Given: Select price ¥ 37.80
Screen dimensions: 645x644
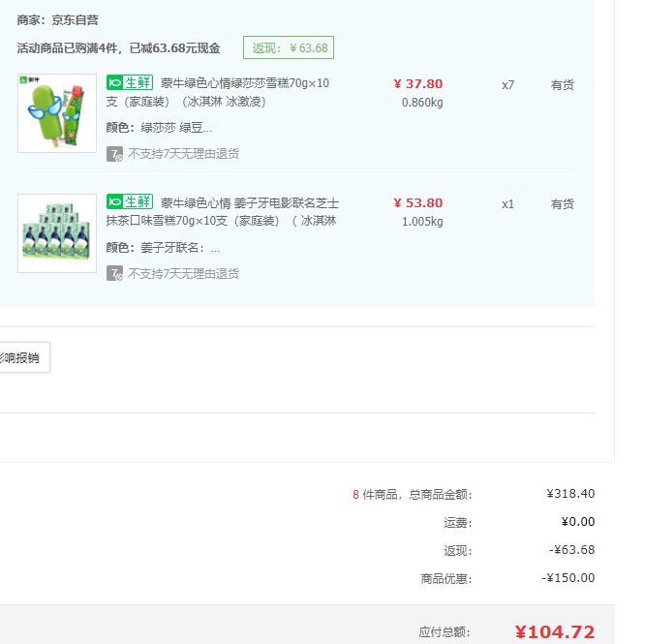Looking at the screenshot, I should tap(418, 84).
